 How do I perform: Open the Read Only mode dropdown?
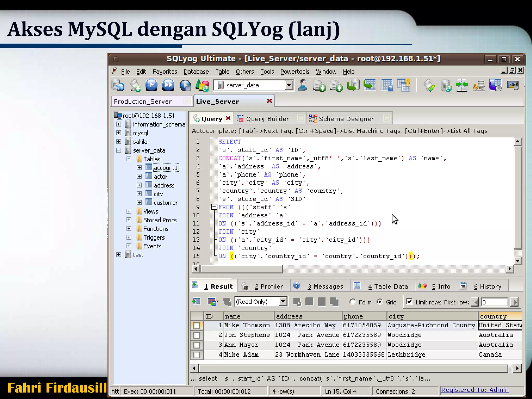tap(283, 301)
